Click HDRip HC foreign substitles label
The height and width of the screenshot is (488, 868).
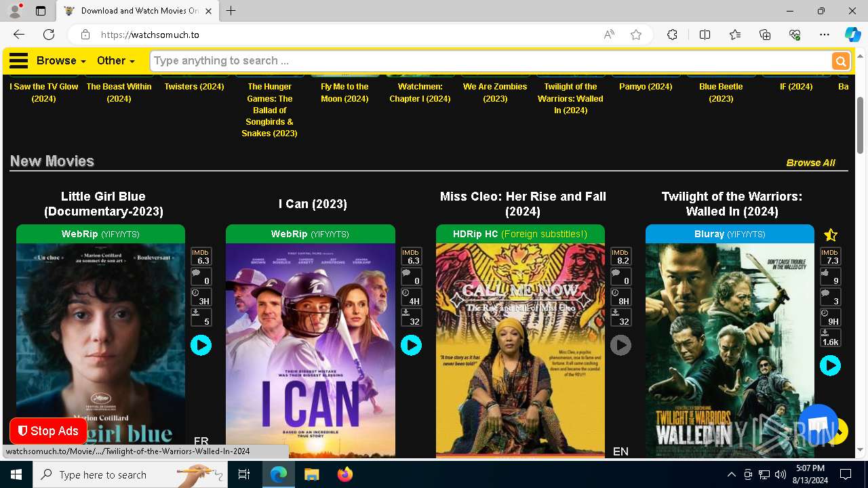[520, 234]
